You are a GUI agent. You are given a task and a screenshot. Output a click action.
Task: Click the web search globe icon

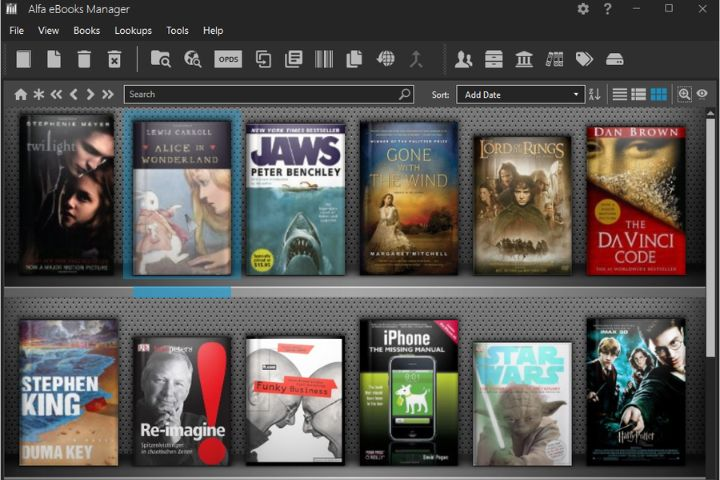pos(192,59)
